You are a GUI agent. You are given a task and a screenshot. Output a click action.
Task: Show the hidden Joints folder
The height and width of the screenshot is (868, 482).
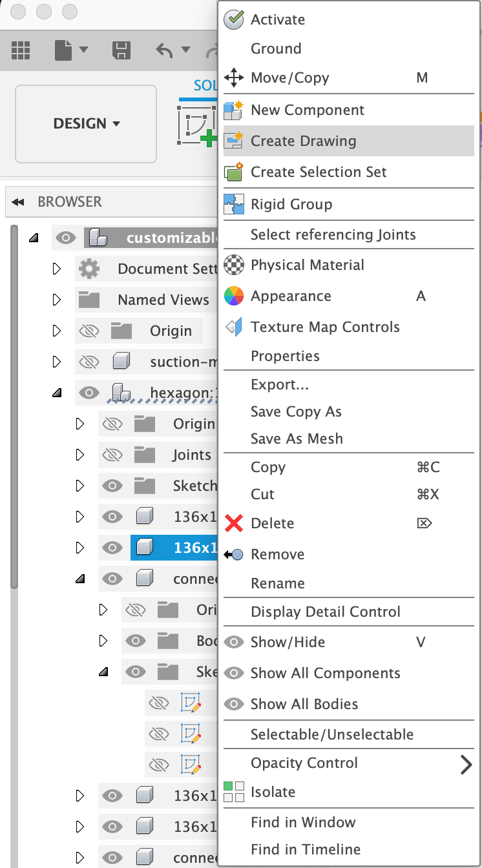(112, 455)
